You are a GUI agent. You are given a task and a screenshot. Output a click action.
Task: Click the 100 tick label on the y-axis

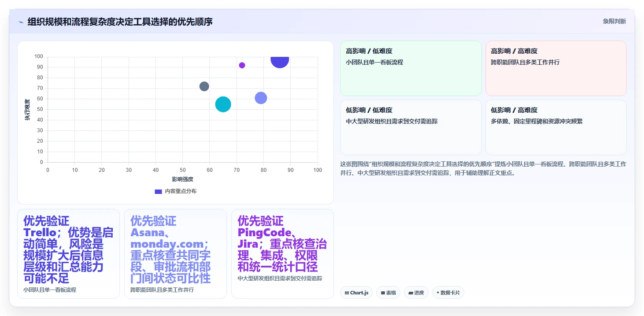(x=39, y=56)
